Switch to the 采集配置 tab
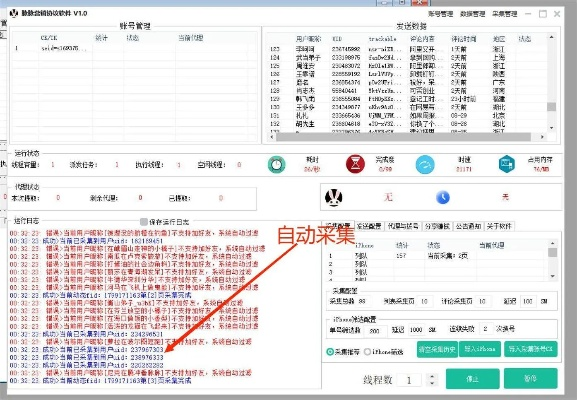The height and width of the screenshot is (400, 577). tap(338, 226)
